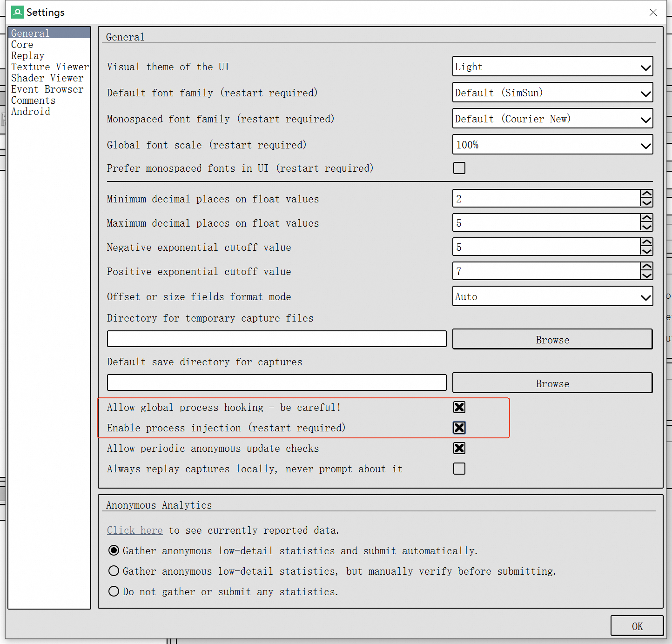Click the RenderDoc logo icon in titlebar
672x644 pixels.
click(x=17, y=12)
